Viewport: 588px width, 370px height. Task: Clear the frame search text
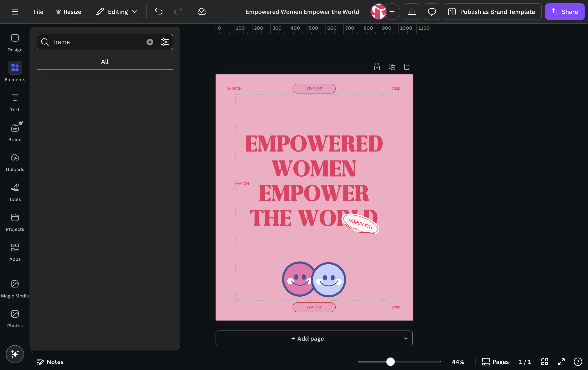(x=150, y=42)
